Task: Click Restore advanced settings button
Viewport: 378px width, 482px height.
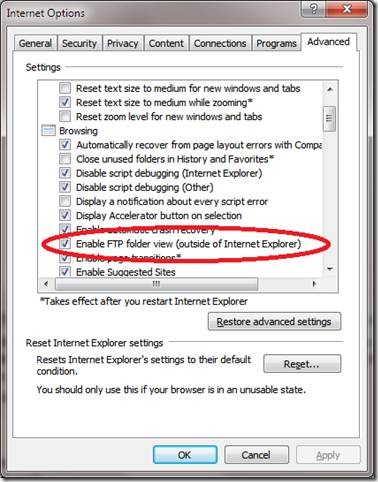Action: coord(274,322)
